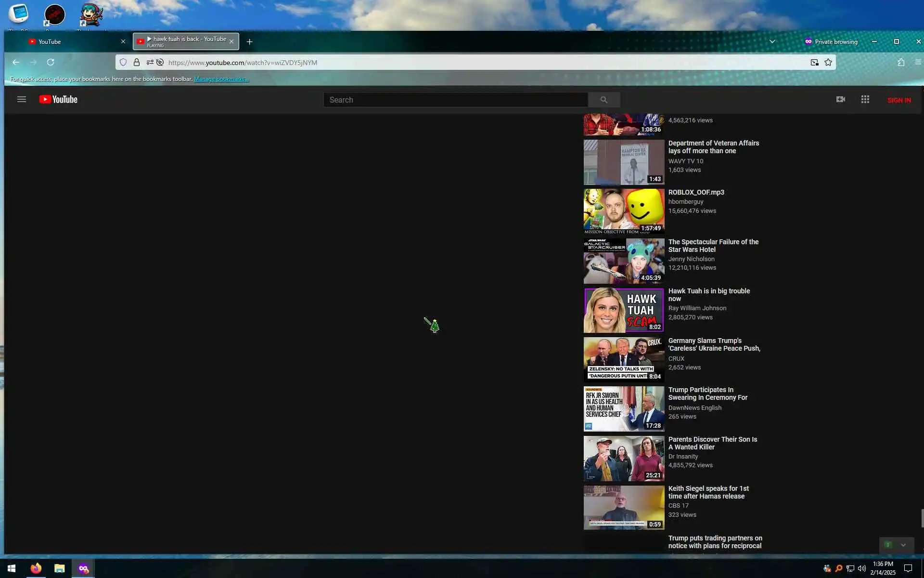Image resolution: width=924 pixels, height=578 pixels.
Task: Open a new browser tab
Action: (249, 42)
